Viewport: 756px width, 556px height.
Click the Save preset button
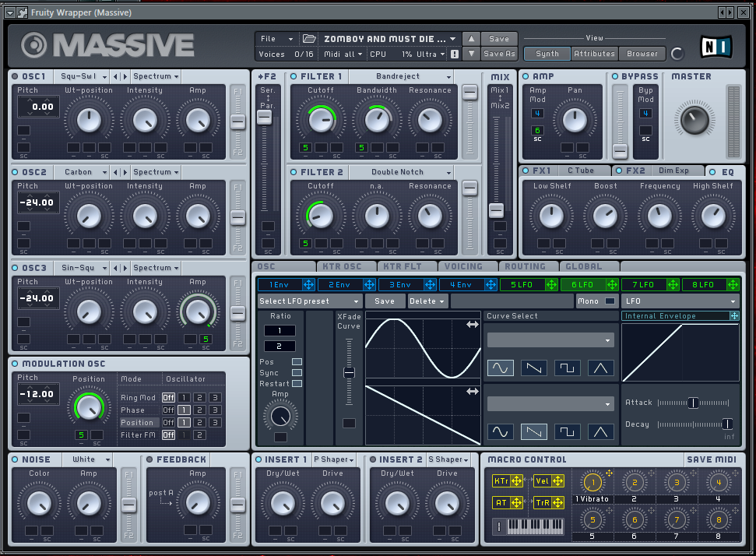point(499,39)
